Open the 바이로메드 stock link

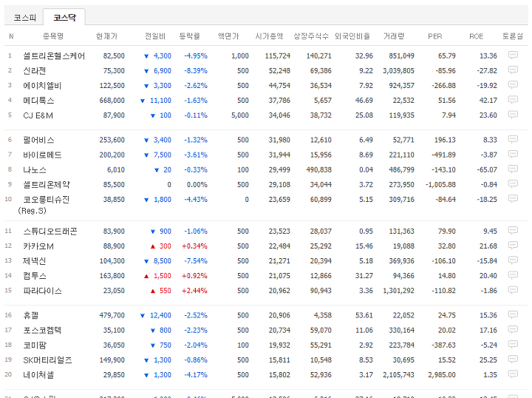tap(42, 155)
